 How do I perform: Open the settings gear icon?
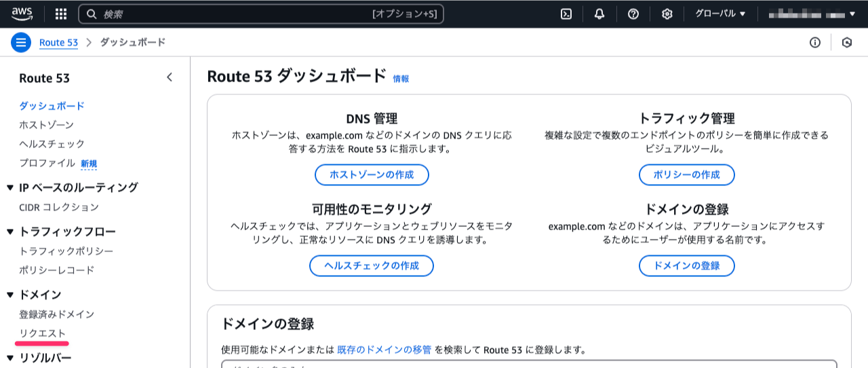coord(667,14)
